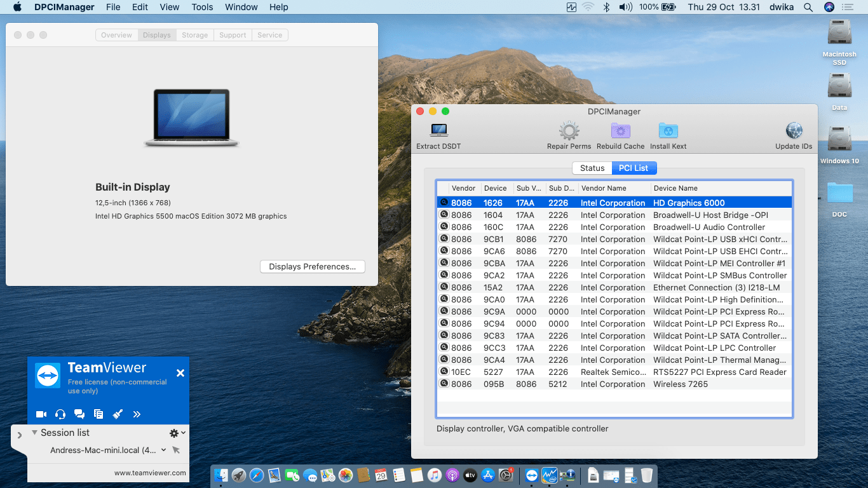Open the File menu
Image resolution: width=868 pixels, height=488 pixels.
pyautogui.click(x=113, y=7)
